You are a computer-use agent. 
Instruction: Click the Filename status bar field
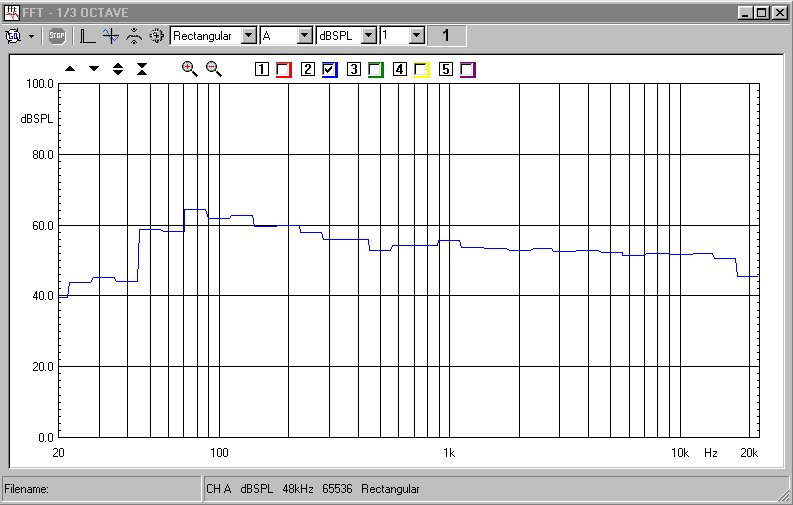pyautogui.click(x=102, y=489)
